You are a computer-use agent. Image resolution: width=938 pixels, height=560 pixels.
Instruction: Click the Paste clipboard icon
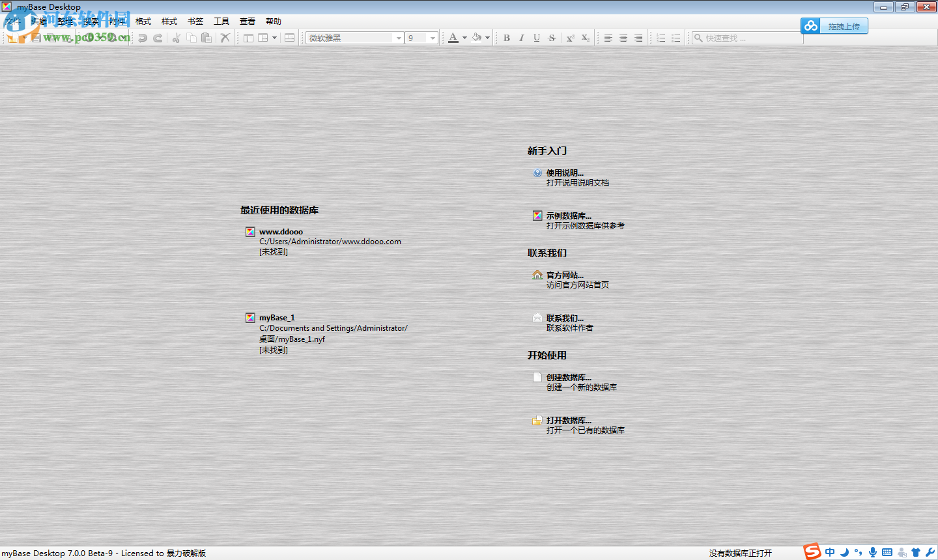coord(206,38)
